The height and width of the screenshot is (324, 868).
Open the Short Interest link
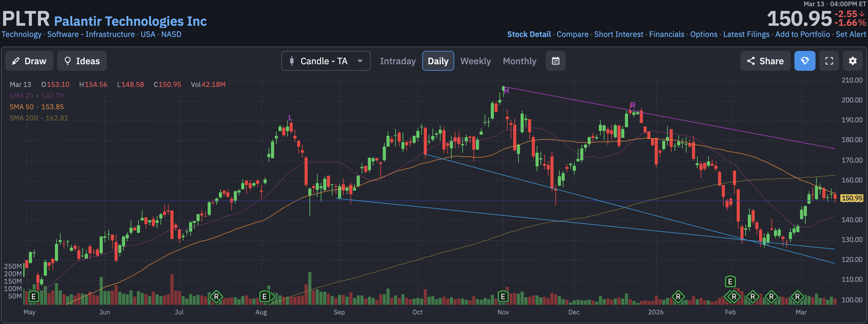[619, 34]
